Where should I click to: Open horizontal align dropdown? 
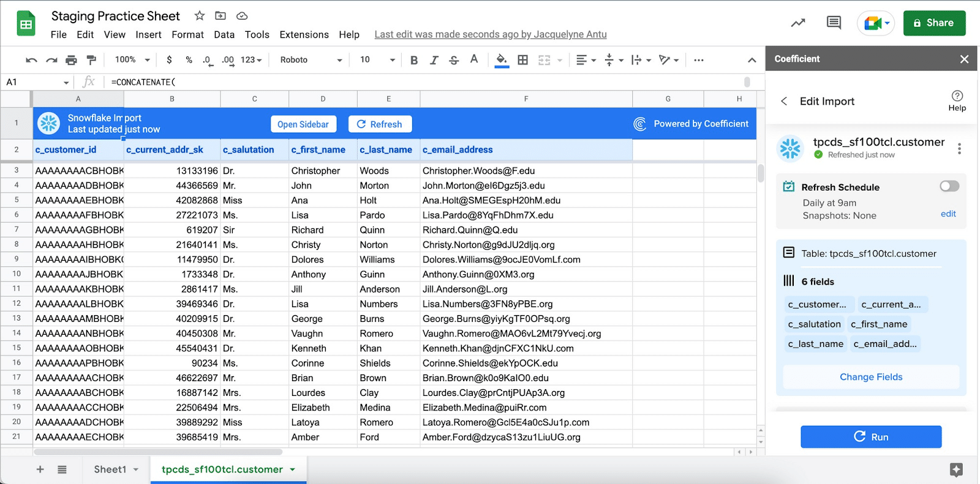click(586, 60)
